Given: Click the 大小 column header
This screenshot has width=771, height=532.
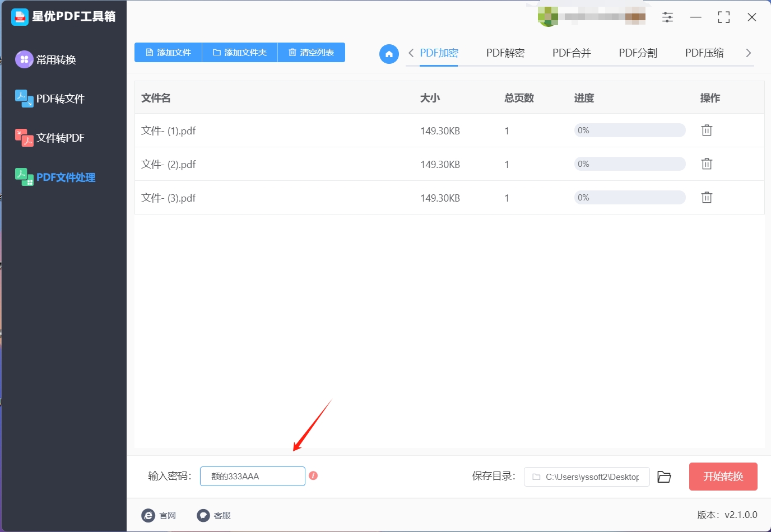Looking at the screenshot, I should 430,98.
